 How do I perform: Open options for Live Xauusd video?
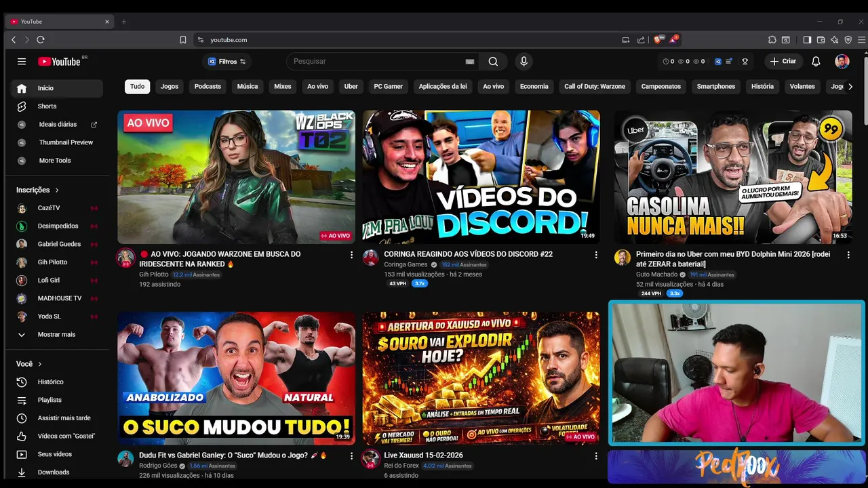(596, 456)
